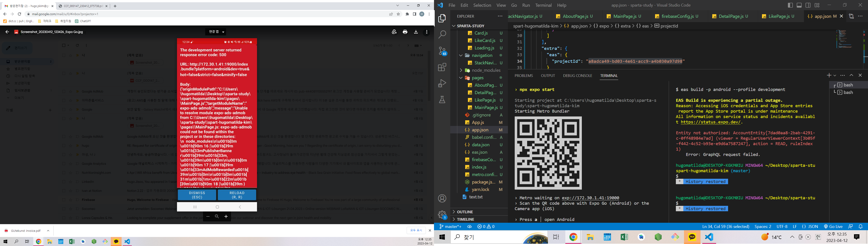Screen dimensions: 868x246
Task: Toggle the primary side bar layout button
Action: pos(790,5)
